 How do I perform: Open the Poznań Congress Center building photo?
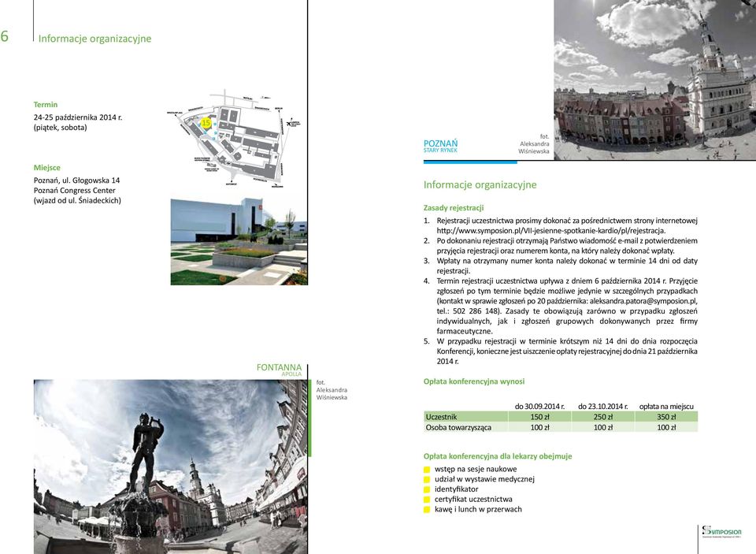239,241
